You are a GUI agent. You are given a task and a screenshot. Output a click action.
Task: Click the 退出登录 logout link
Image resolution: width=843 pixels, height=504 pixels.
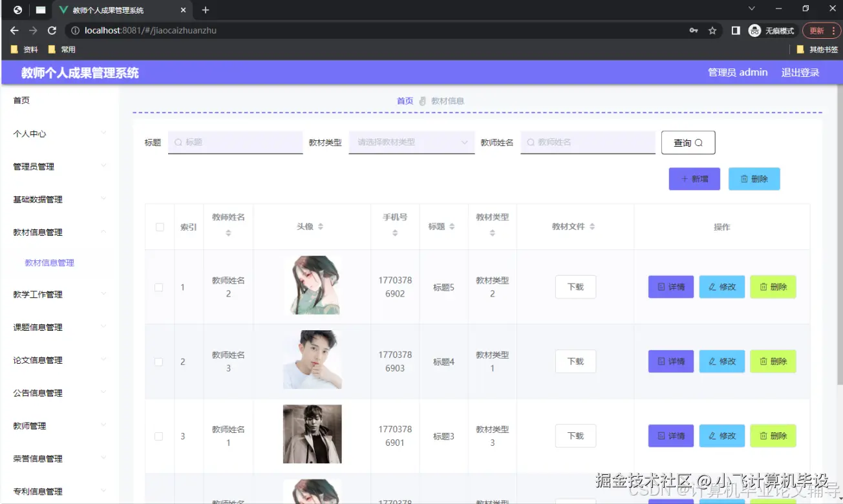point(800,72)
